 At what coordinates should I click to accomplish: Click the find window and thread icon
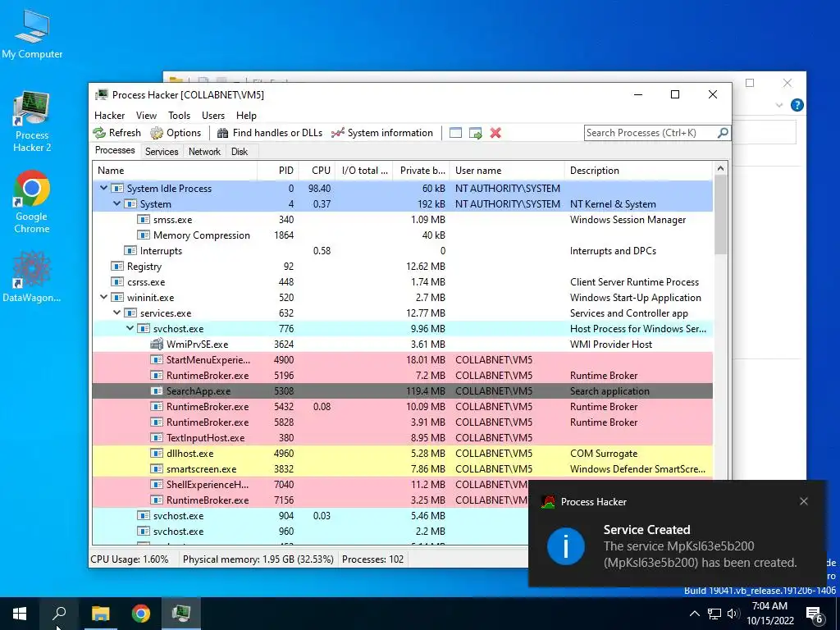[475, 133]
